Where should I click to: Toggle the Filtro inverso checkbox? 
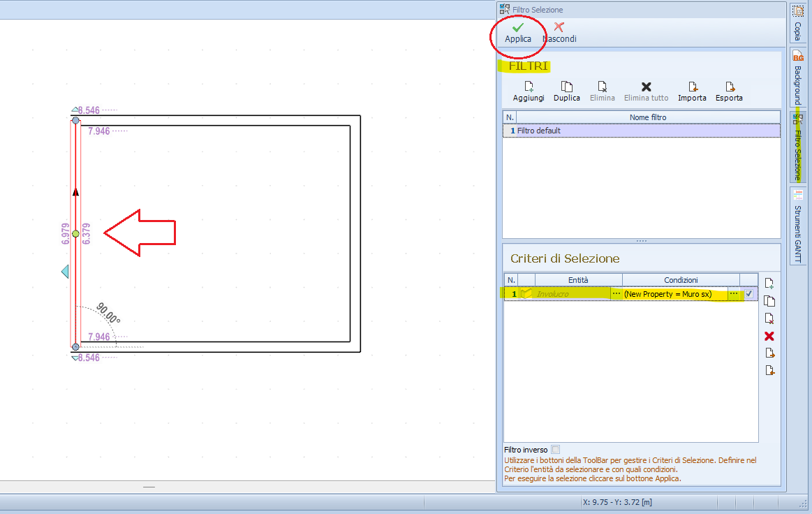pyautogui.click(x=556, y=450)
